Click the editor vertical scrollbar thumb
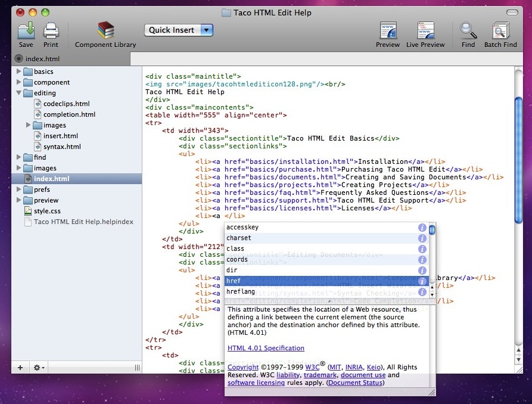 coord(518,160)
